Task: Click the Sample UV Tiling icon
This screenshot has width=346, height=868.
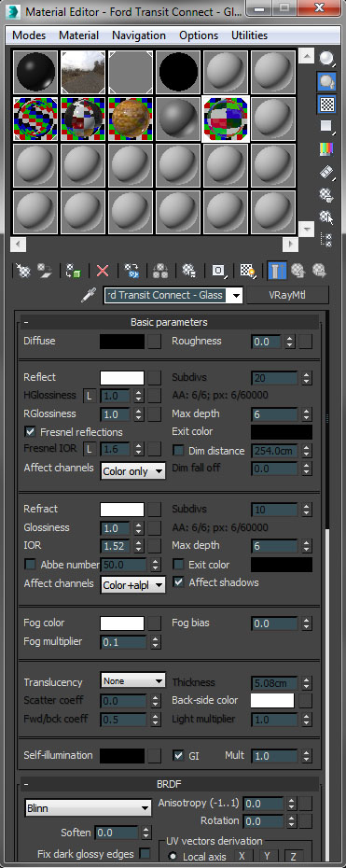Action: tap(326, 126)
